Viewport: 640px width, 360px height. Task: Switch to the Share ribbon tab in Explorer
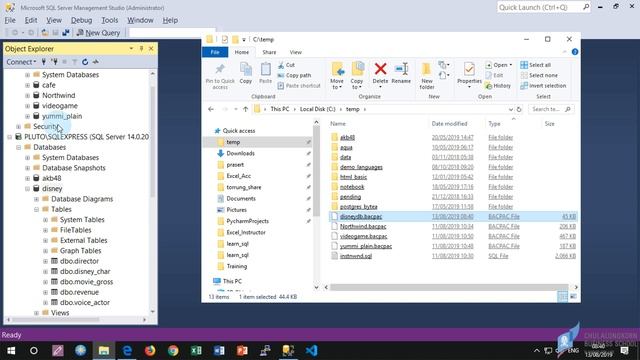[x=269, y=52]
